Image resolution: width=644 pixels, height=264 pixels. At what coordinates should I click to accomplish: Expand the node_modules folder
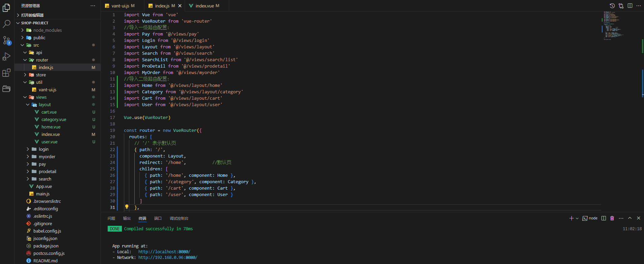coord(58,30)
